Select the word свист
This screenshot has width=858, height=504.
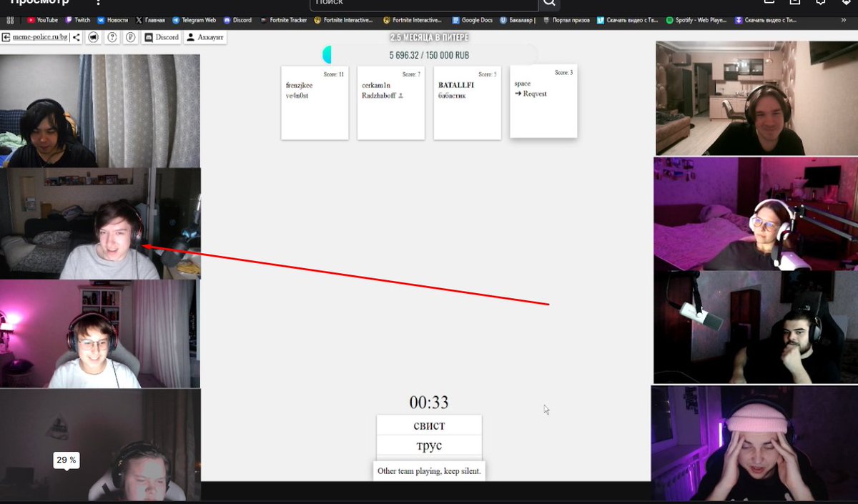[429, 425]
